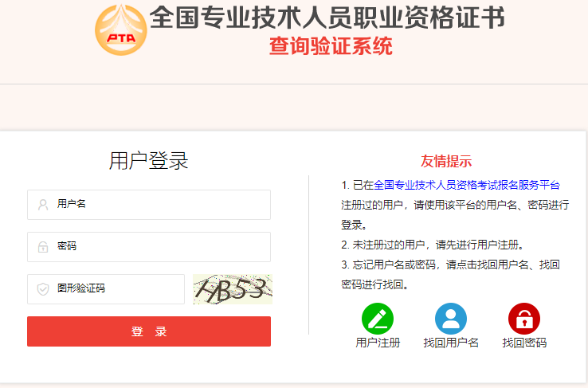This screenshot has width=588, height=388.
Task: Click the red 登录 login button
Action: (x=149, y=331)
